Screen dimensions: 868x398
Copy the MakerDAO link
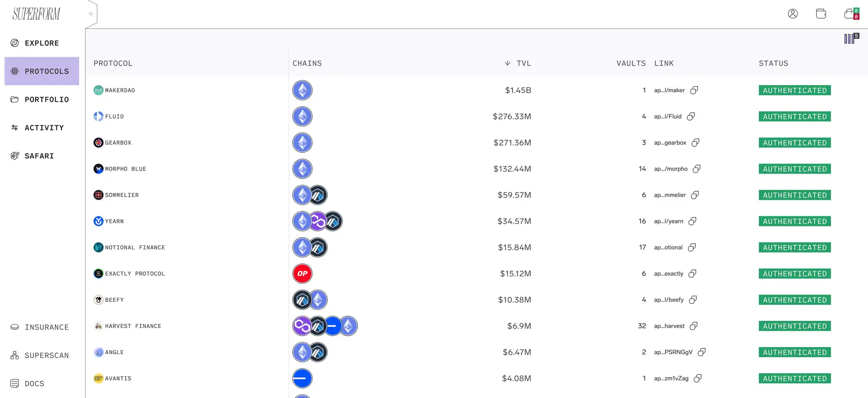[x=694, y=90]
